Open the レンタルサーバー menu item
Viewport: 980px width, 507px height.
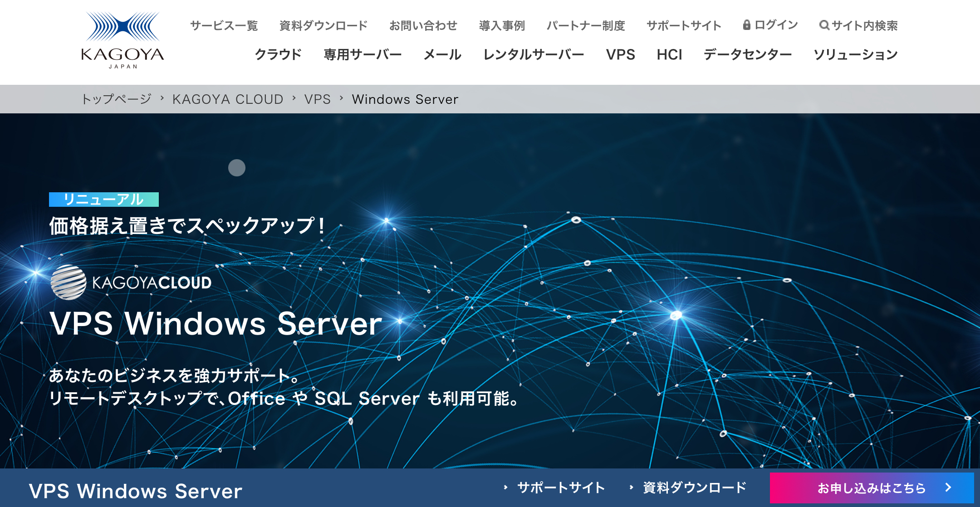pyautogui.click(x=534, y=54)
